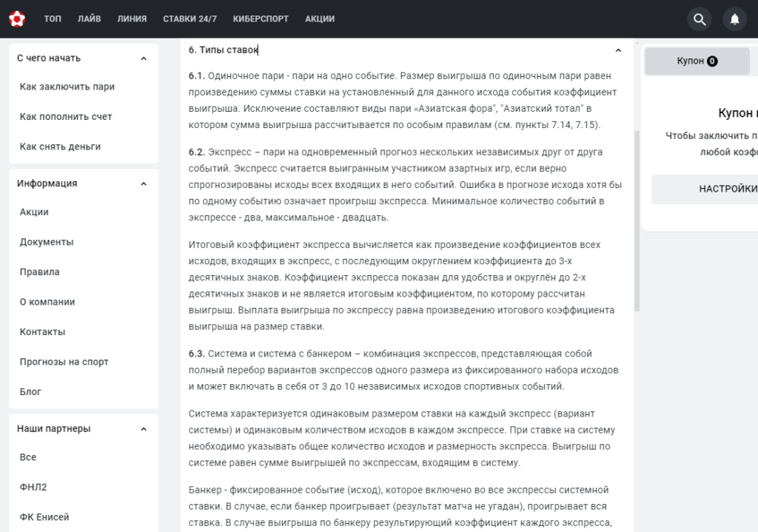Open the notifications bell icon
758x532 pixels.
[x=734, y=18]
